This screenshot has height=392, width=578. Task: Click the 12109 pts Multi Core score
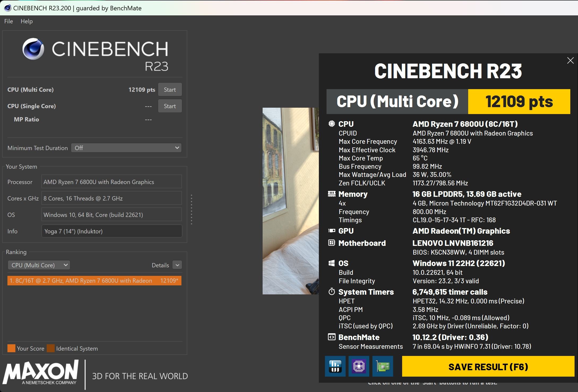point(142,90)
